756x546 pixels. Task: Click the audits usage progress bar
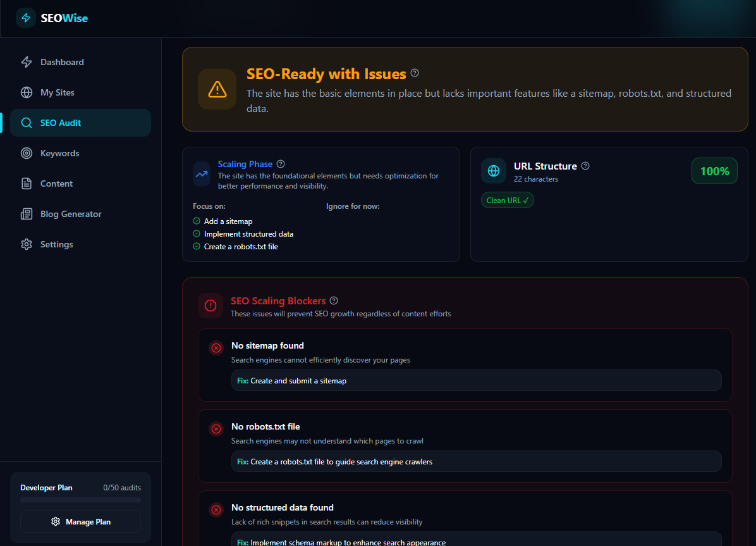[80, 500]
